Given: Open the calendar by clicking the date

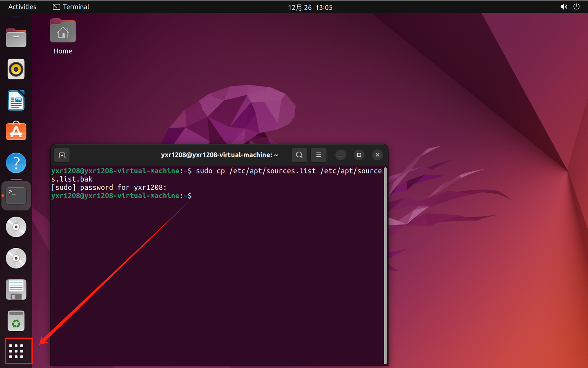Looking at the screenshot, I should click(x=310, y=7).
